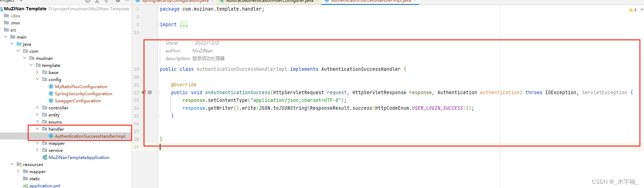Click ServletException in the throws clause

pos(605,92)
